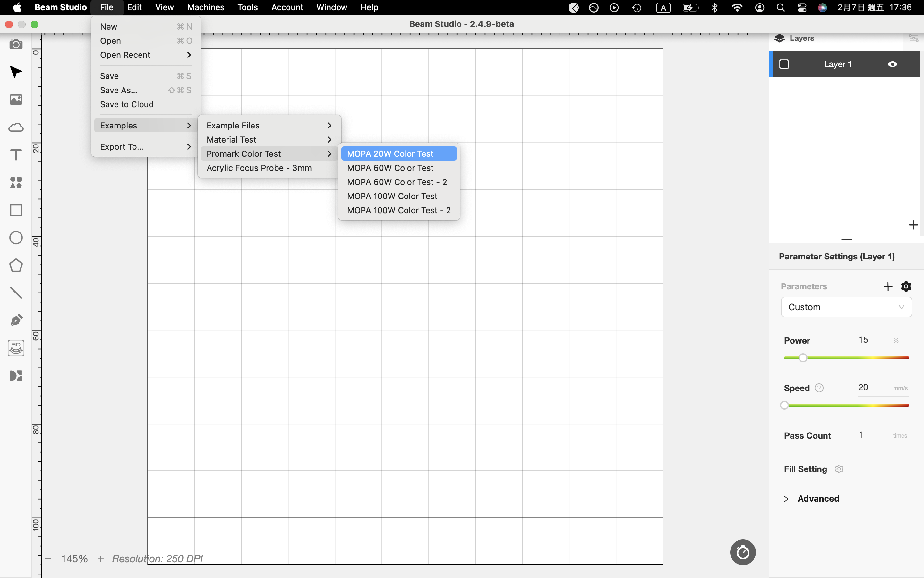Open the View menu

click(x=164, y=8)
